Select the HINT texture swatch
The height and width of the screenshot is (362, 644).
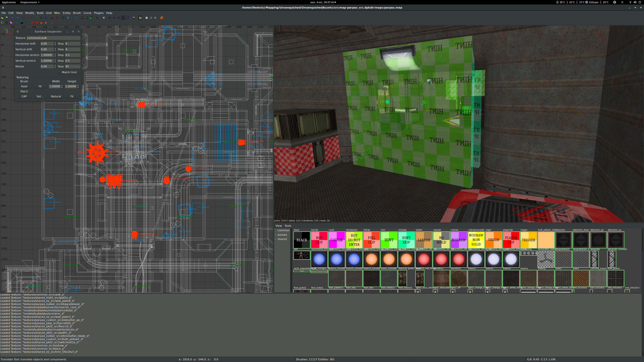point(389,240)
